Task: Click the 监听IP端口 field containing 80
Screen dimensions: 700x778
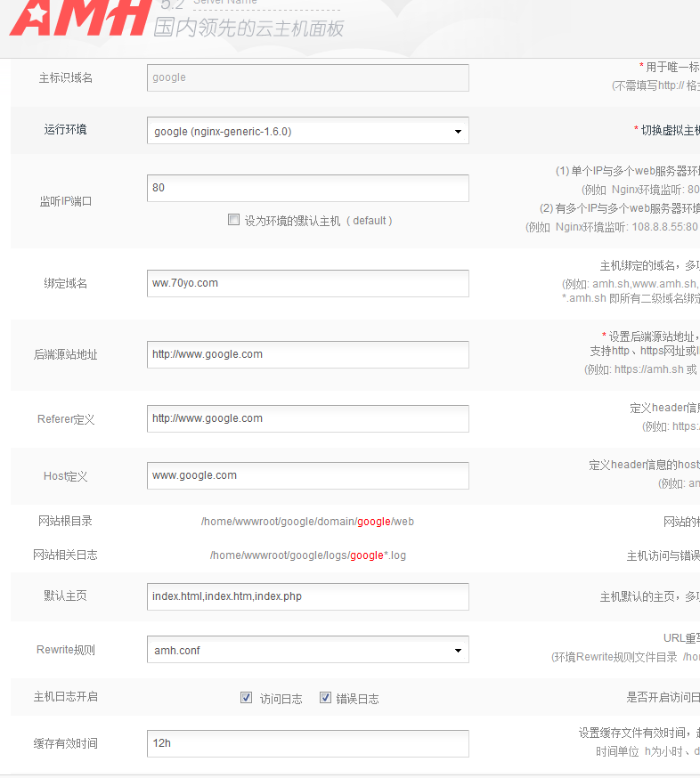Action: 307,188
